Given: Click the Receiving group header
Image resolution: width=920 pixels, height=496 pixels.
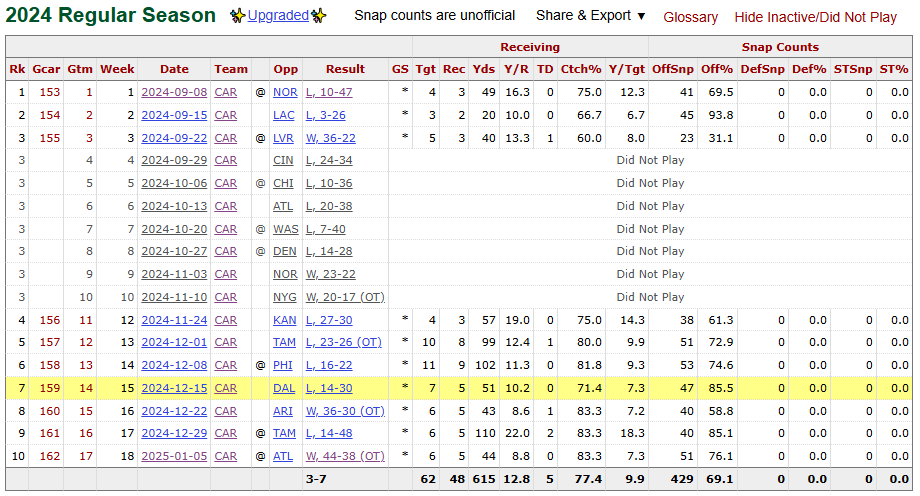Looking at the screenshot, I should (530, 47).
